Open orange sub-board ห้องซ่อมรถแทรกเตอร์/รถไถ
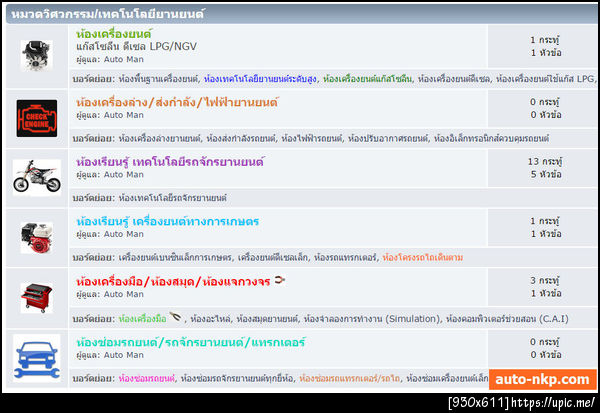 (349, 379)
